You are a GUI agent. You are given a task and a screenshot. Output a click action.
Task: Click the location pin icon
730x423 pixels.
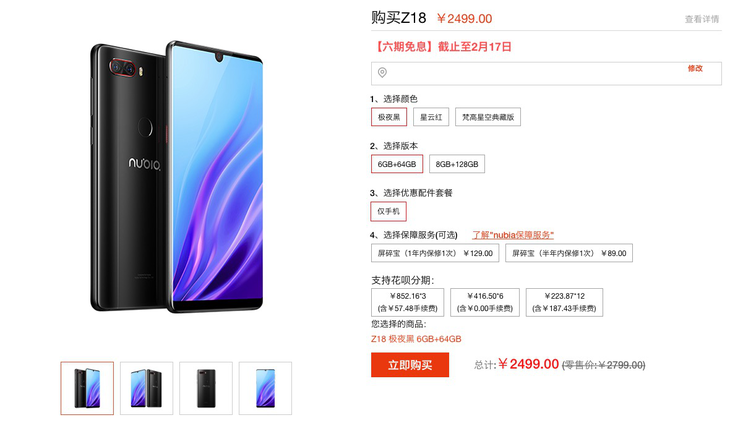(x=382, y=73)
